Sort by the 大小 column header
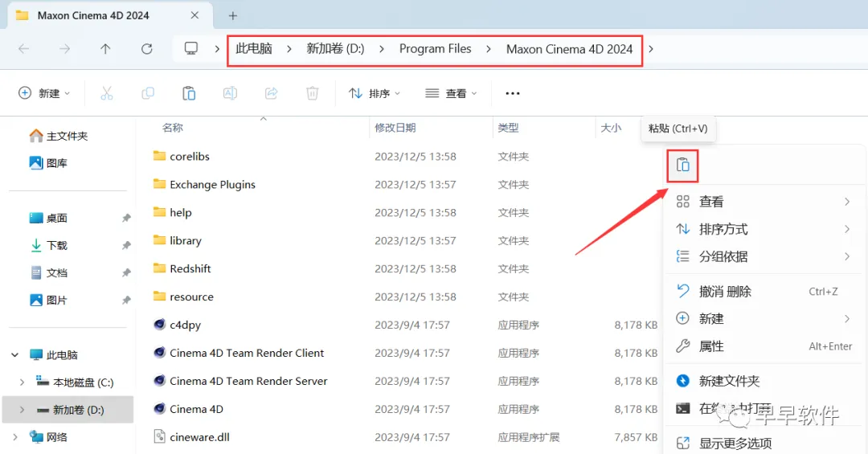868x454 pixels. pyautogui.click(x=611, y=128)
